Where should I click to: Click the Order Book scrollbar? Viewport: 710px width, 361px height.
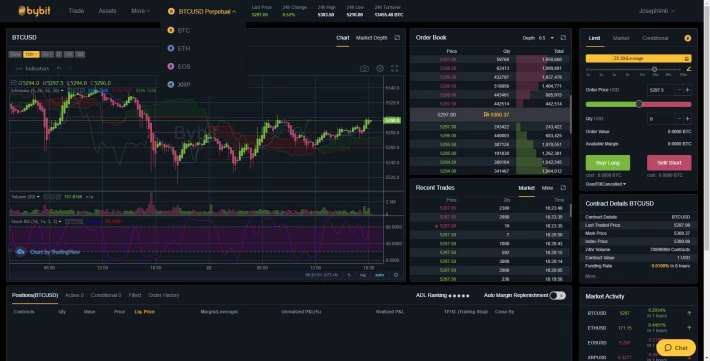570,113
